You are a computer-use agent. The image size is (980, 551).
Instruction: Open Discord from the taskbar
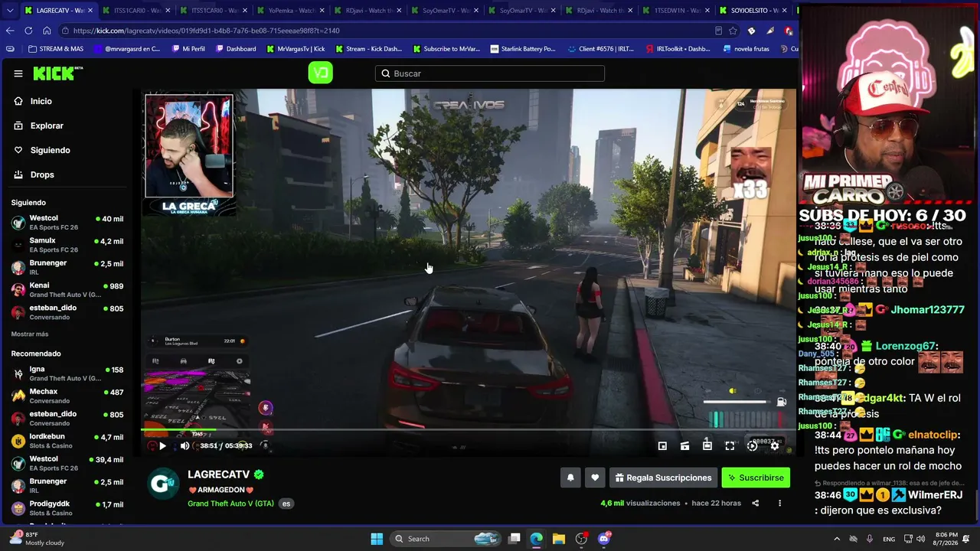(604, 539)
